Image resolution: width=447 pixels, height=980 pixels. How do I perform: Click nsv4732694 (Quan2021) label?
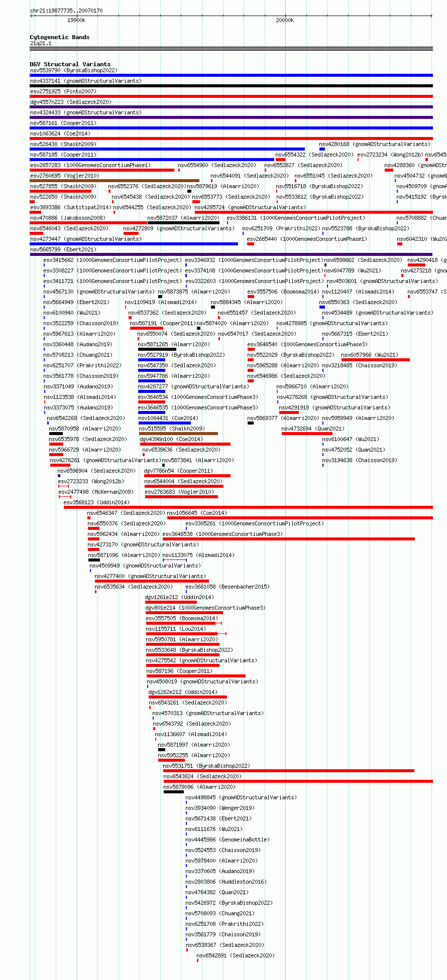pyautogui.click(x=313, y=429)
